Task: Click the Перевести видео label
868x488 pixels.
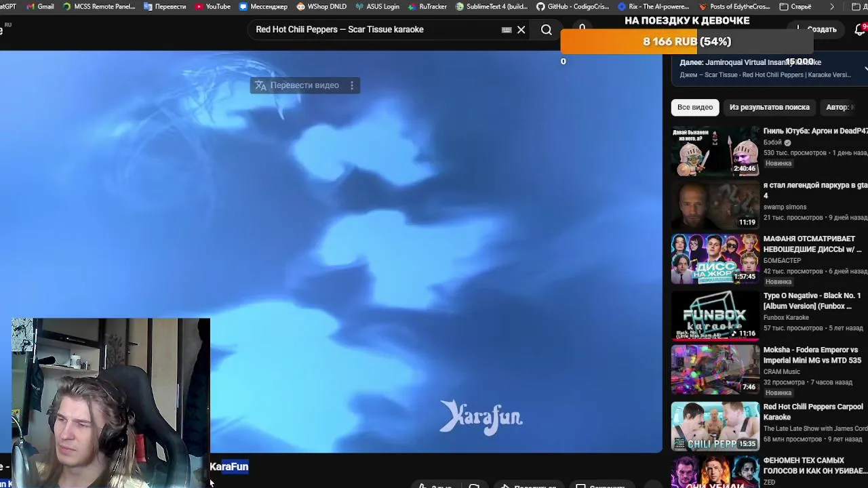Action: coord(304,85)
